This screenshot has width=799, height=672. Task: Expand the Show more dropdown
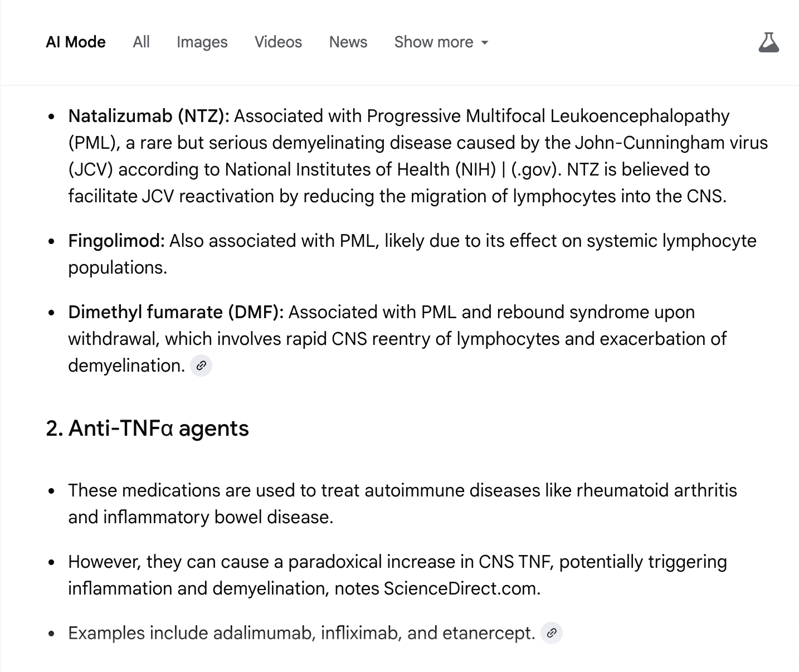[x=441, y=42]
